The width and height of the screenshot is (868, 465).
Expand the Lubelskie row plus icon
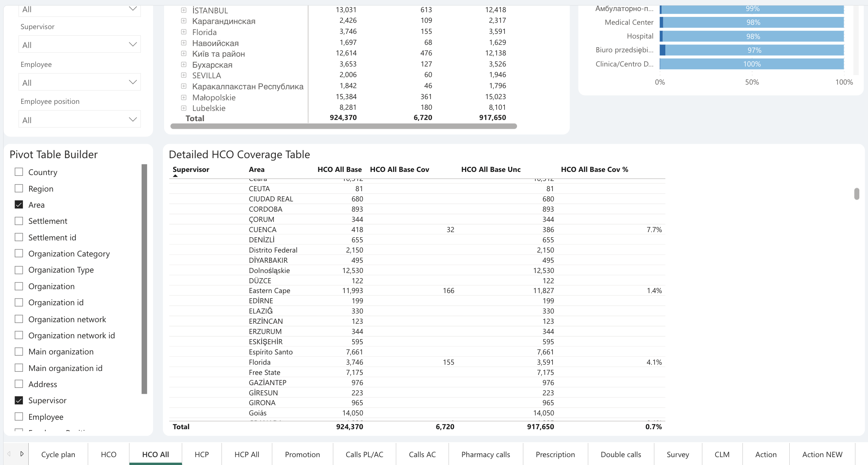pyautogui.click(x=183, y=108)
